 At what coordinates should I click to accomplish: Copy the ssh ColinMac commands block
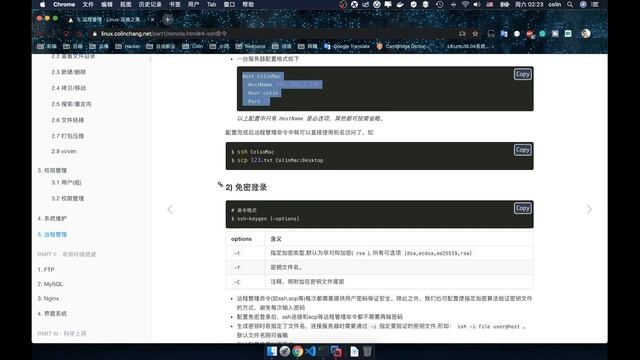coord(522,150)
